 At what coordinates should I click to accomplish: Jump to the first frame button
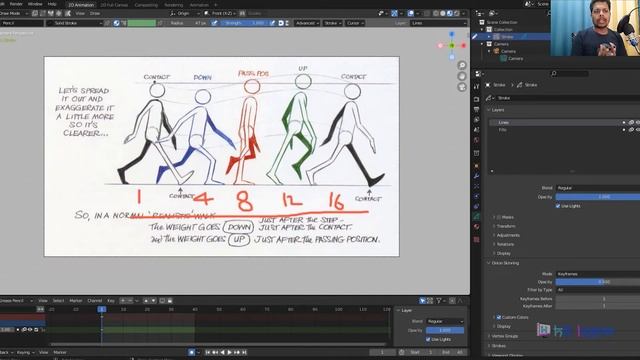coord(207,352)
